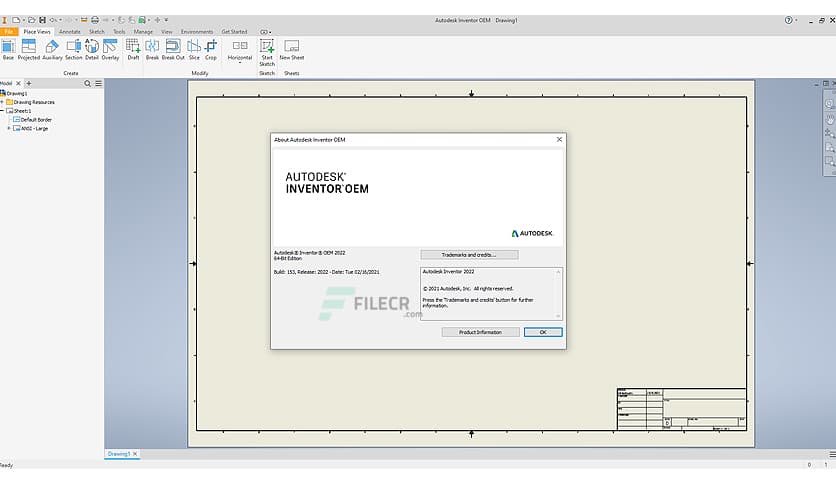Image resolution: width=836 pixels, height=484 pixels.
Task: Switch to the Sketch ribbon tab
Action: pyautogui.click(x=97, y=32)
